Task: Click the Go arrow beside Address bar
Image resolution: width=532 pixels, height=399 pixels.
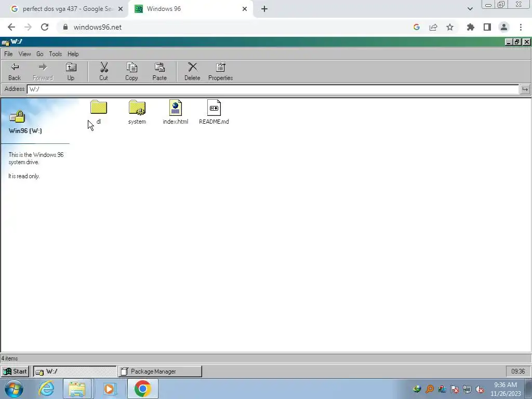Action: click(525, 89)
